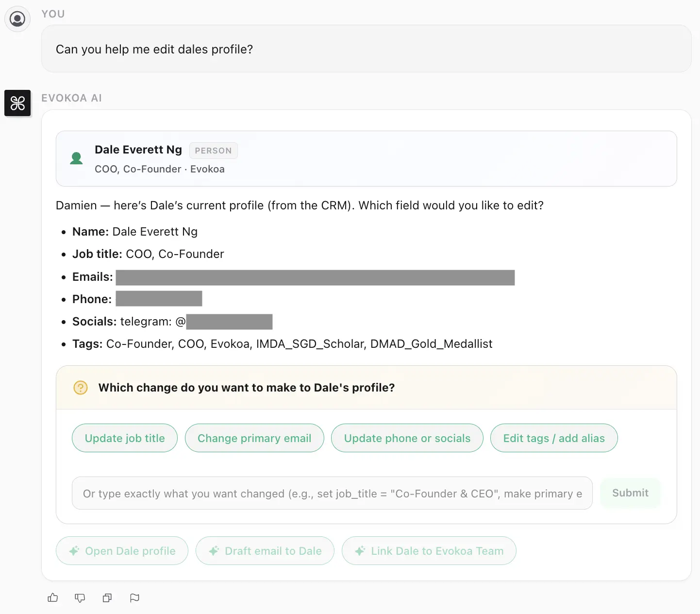This screenshot has width=700, height=614.
Task: Copy the AI response message
Action: coord(107,597)
